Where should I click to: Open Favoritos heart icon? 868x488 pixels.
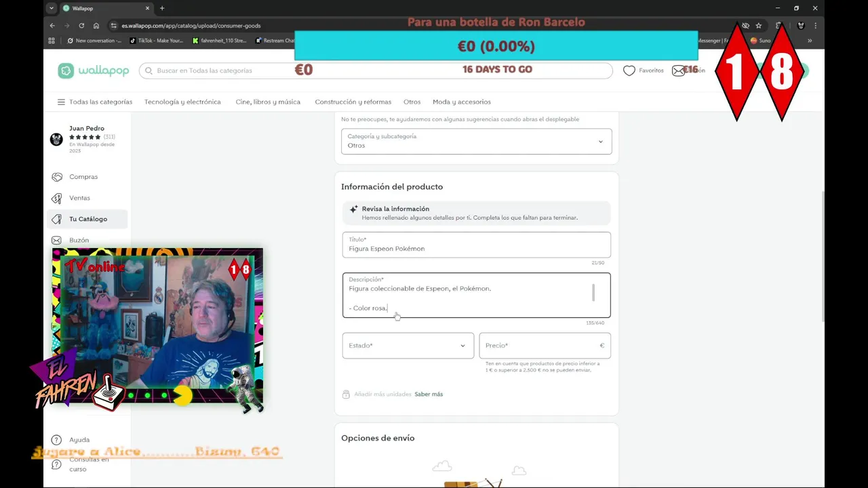(629, 70)
